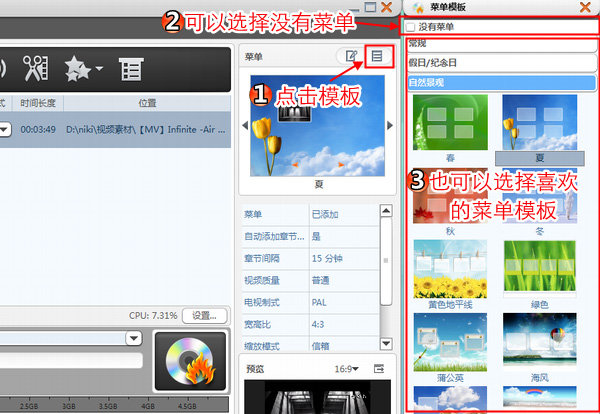
Task: Open the 16:9 preview ratio dropdown
Action: pos(346,369)
